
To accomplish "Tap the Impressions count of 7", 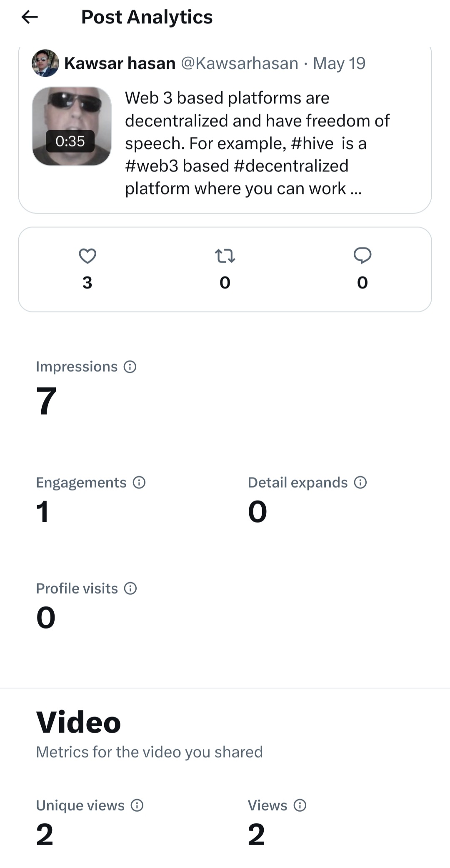I will [46, 401].
